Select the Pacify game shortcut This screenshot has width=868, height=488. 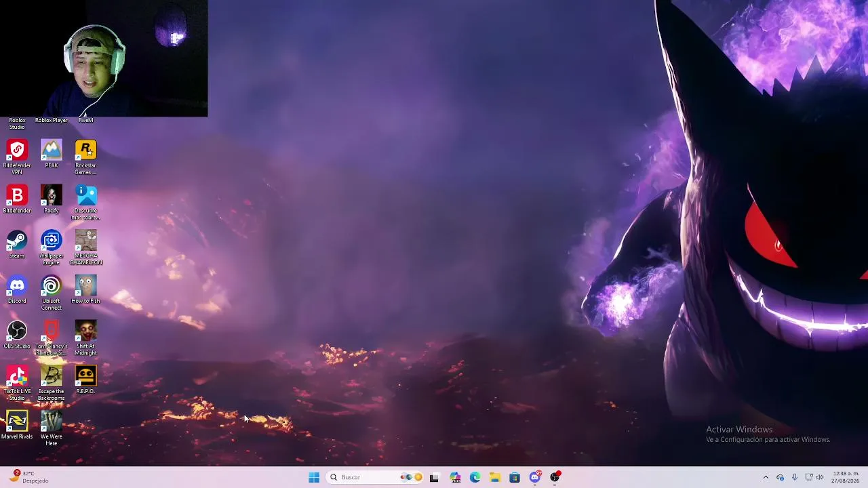click(51, 199)
